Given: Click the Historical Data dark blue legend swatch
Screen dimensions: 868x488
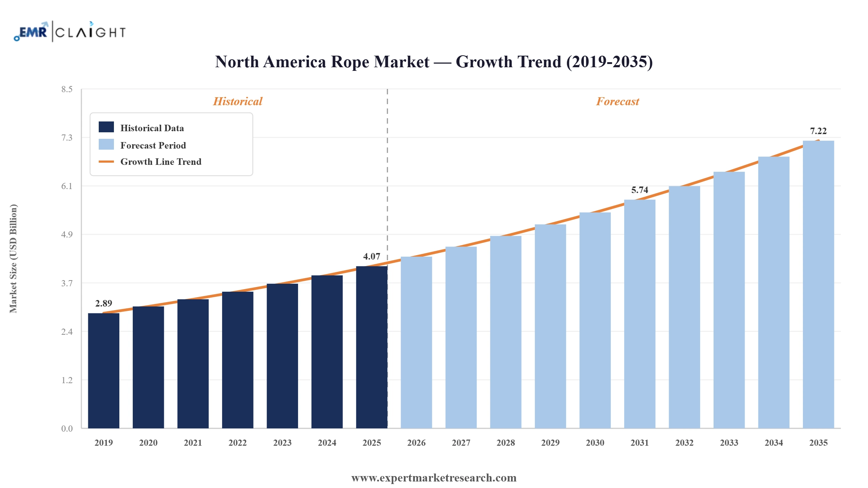Looking at the screenshot, I should (x=106, y=127).
